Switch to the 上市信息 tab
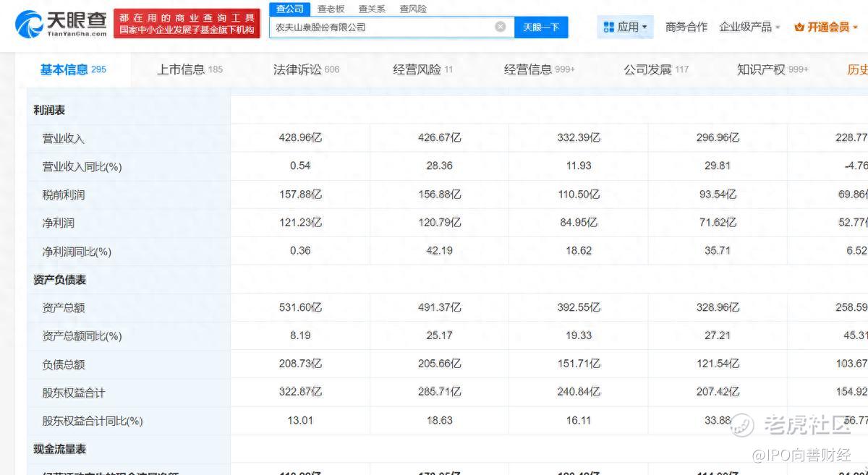Screen dimensions: 868x475 pos(190,69)
